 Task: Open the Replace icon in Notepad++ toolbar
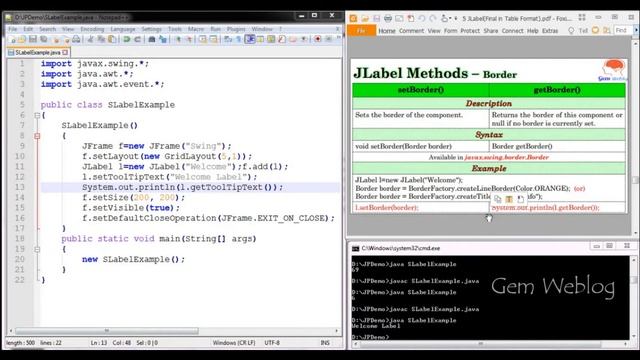tap(162, 39)
